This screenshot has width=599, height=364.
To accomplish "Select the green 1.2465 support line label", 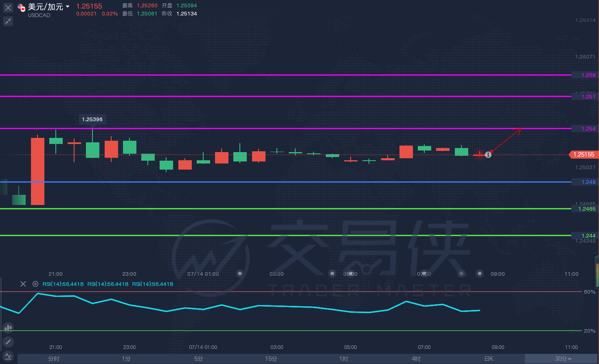I will (584, 209).
